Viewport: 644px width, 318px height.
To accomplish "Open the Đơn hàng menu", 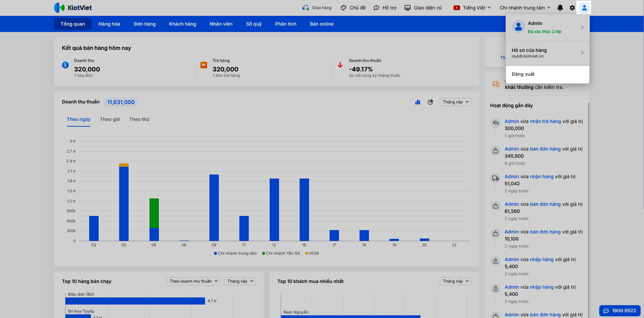I will pyautogui.click(x=145, y=24).
